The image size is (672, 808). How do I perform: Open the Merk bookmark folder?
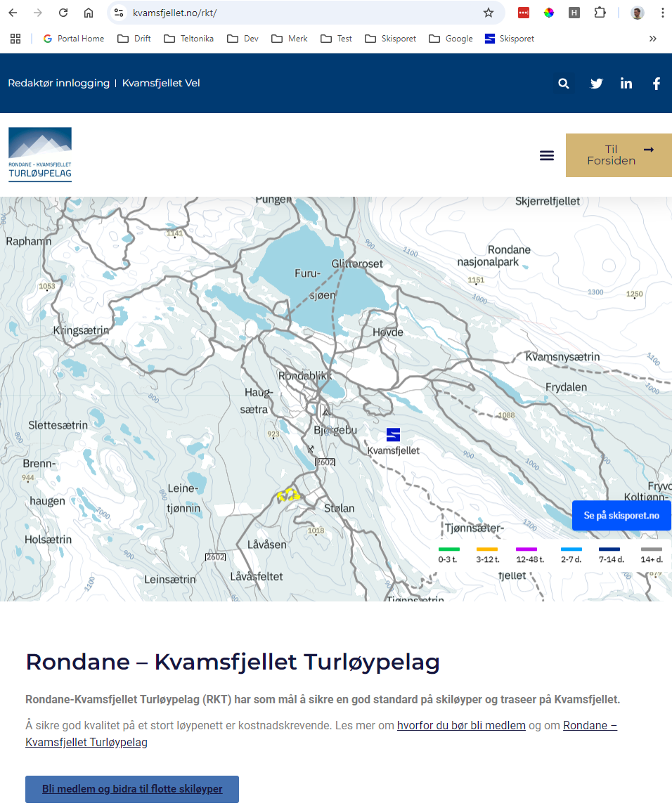(290, 39)
